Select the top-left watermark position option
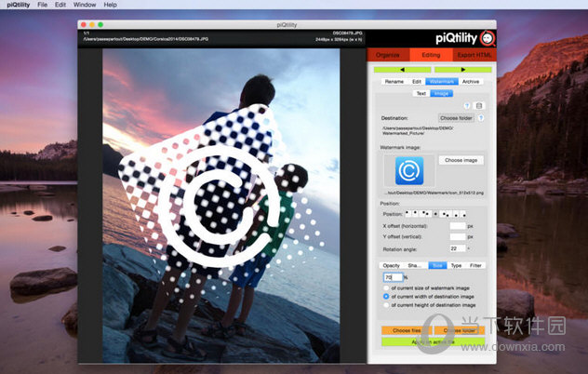 [x=408, y=214]
